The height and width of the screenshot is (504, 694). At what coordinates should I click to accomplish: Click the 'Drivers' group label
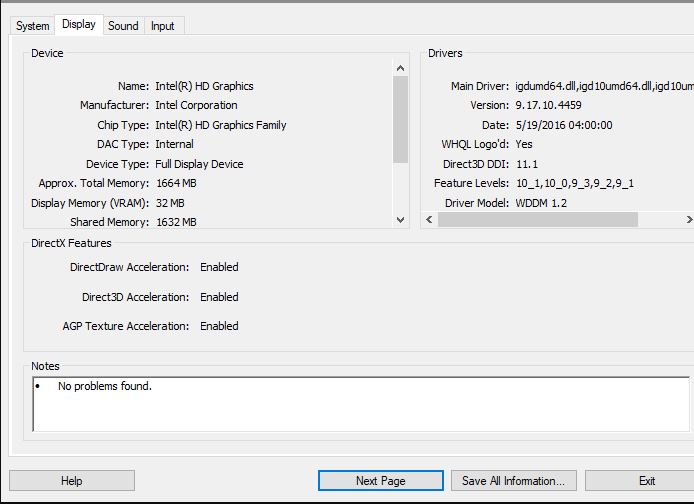pos(445,53)
